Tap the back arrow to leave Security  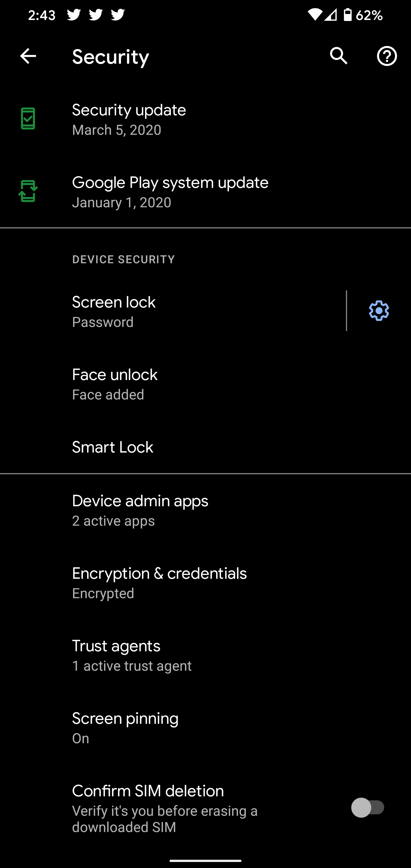click(28, 56)
